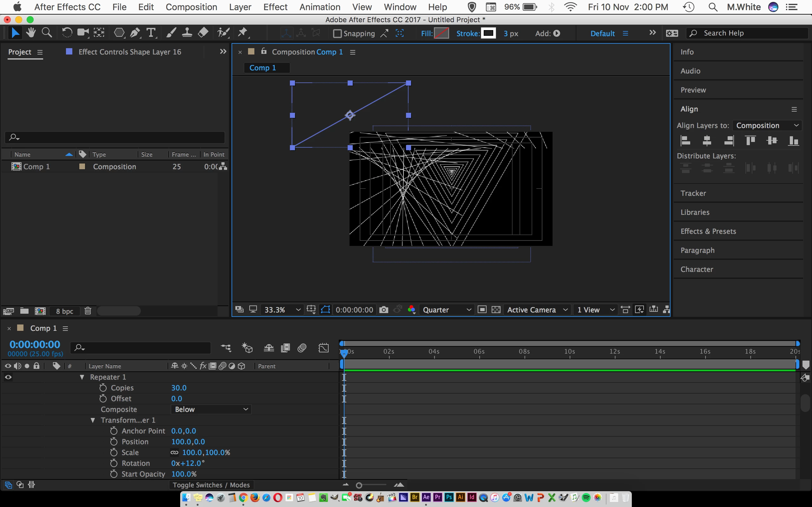The height and width of the screenshot is (507, 812).
Task: Select the Type tool
Action: coord(151,33)
